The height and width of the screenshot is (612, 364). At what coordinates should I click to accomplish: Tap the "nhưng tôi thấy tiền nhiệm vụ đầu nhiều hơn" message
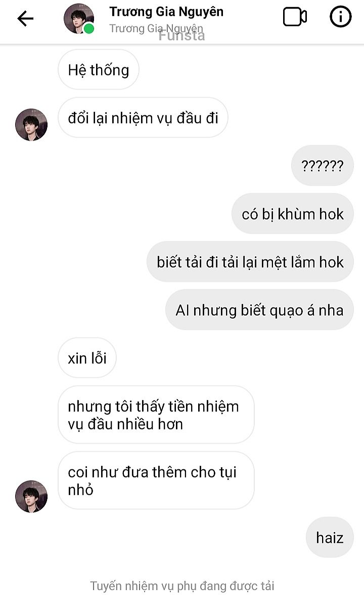pos(156,415)
